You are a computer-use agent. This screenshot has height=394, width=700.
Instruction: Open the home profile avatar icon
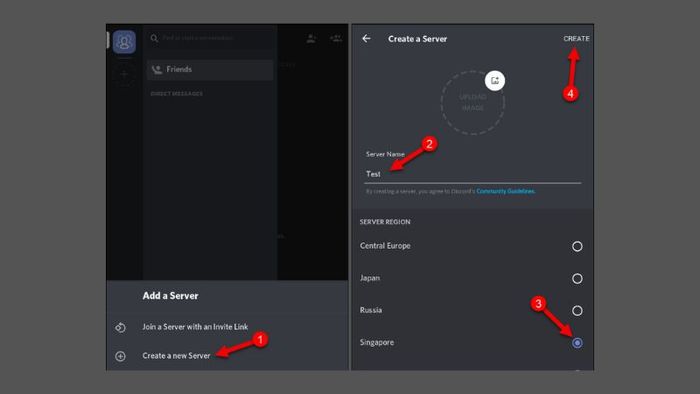[124, 42]
